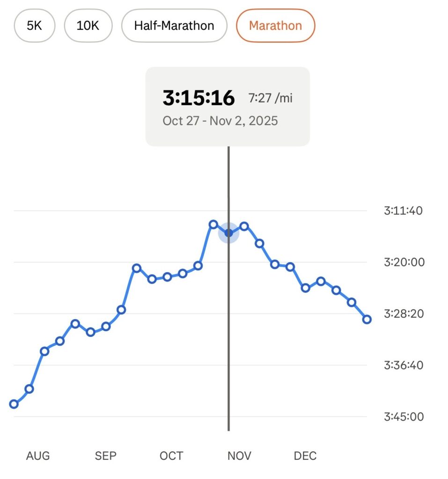The width and height of the screenshot is (448, 479).
Task: Click the NOV month label
Action: pyautogui.click(x=239, y=456)
